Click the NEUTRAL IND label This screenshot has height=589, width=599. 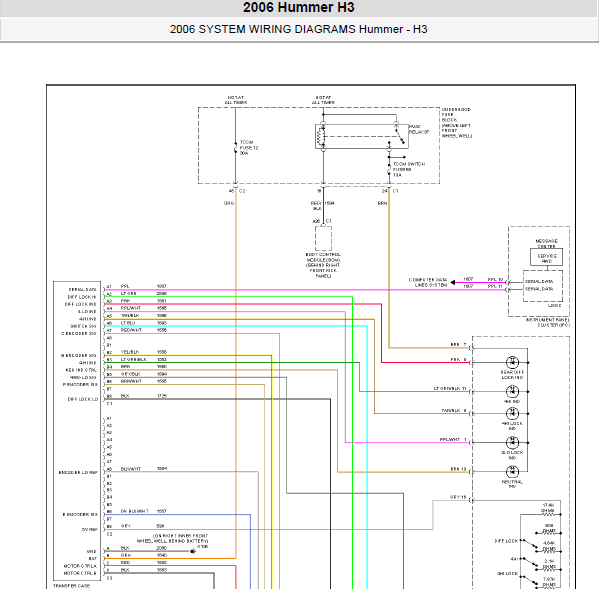tap(512, 484)
